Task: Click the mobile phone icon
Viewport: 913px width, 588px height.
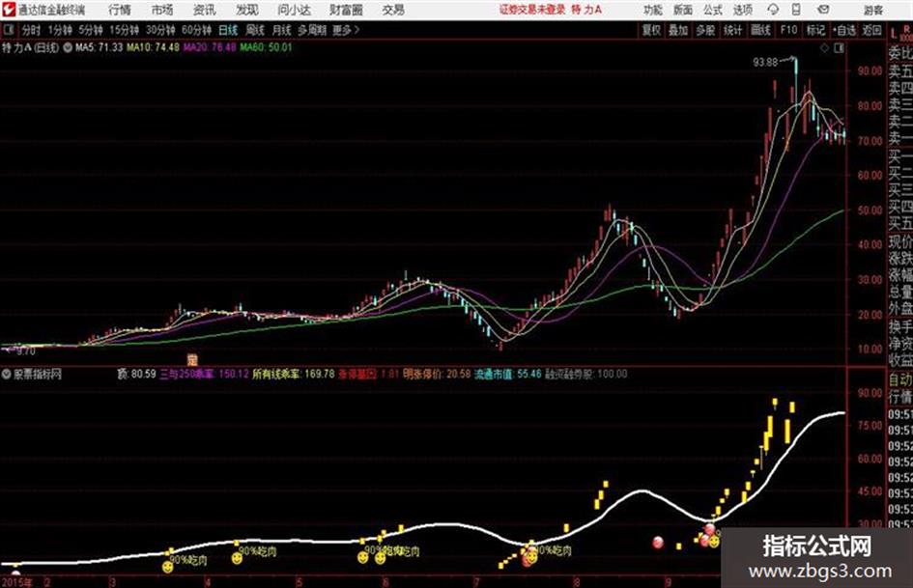Action: 796,10
